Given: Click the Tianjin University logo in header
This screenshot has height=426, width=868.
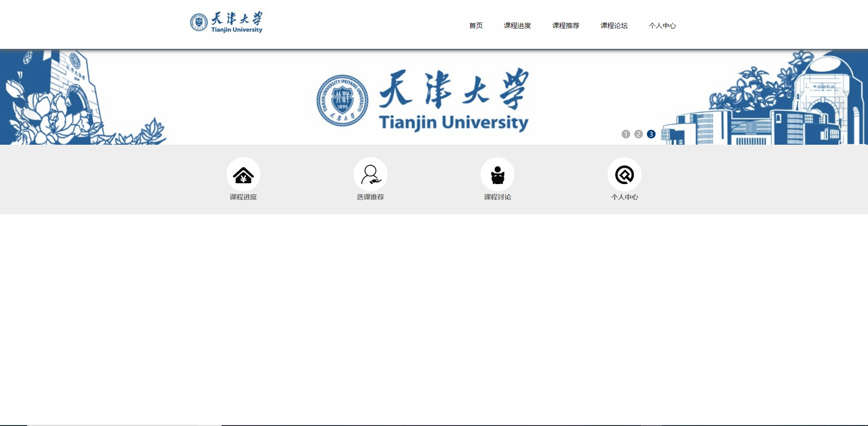Looking at the screenshot, I should click(226, 22).
